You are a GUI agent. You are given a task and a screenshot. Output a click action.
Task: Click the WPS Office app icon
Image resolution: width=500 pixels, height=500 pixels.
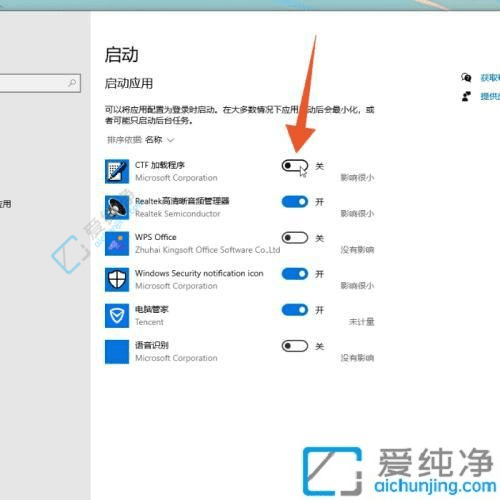117,243
